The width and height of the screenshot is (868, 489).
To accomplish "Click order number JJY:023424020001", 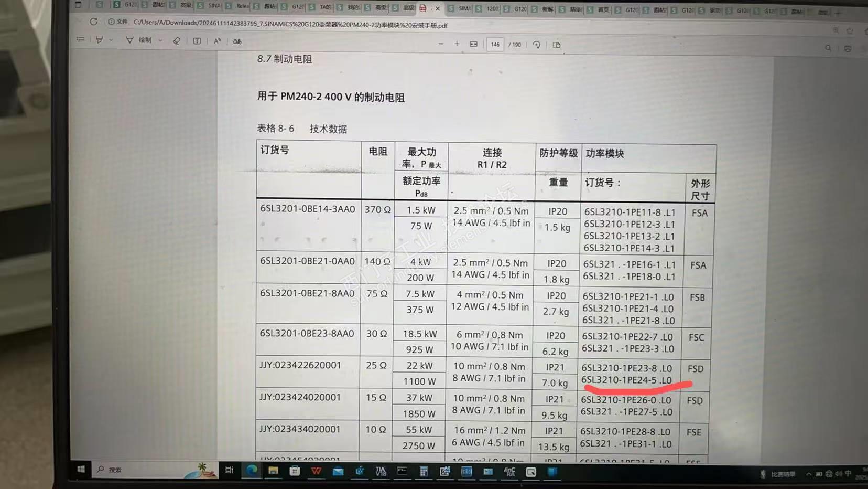I will click(x=300, y=397).
